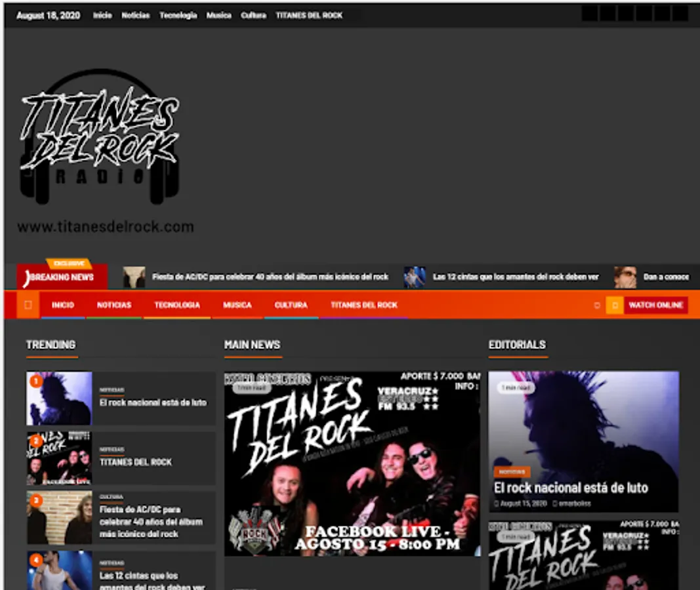Click the home icon in orange navigation bar

coord(28,305)
